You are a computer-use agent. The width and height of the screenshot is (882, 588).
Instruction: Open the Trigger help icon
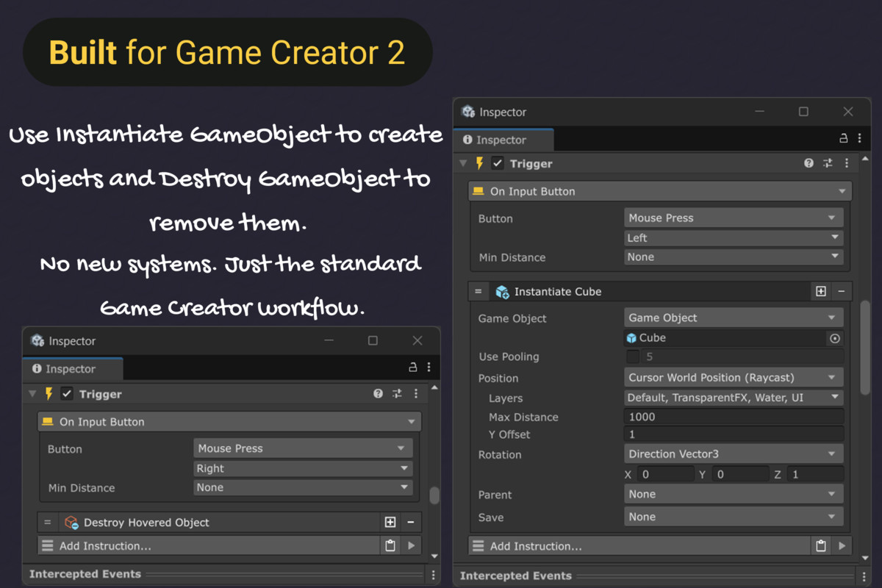808,163
